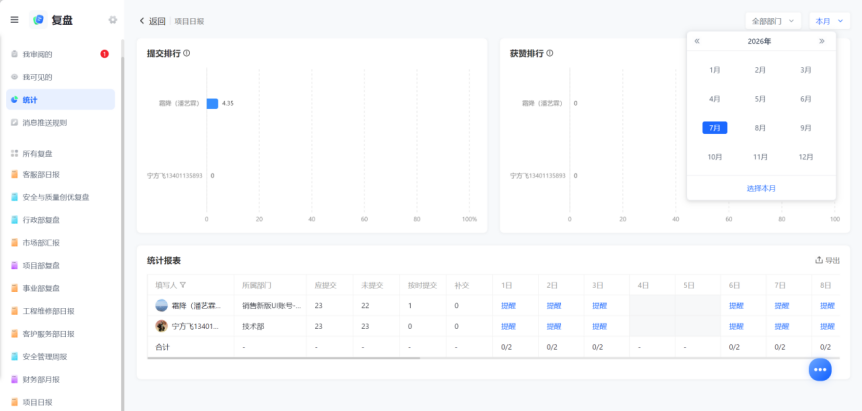862x411 pixels.
Task: Click horizontal scrollbar under report table
Action: coord(284,358)
